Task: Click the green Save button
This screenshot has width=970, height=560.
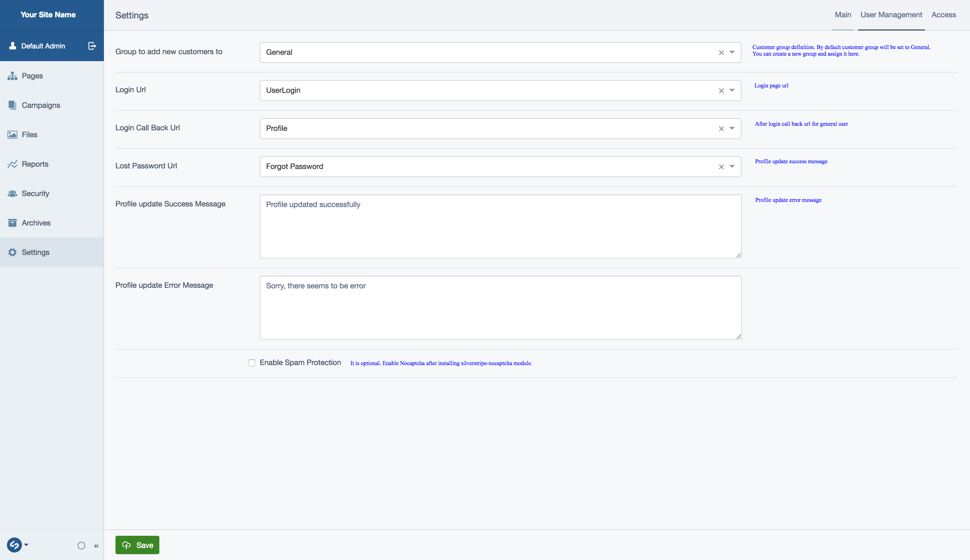Action: pos(137,545)
